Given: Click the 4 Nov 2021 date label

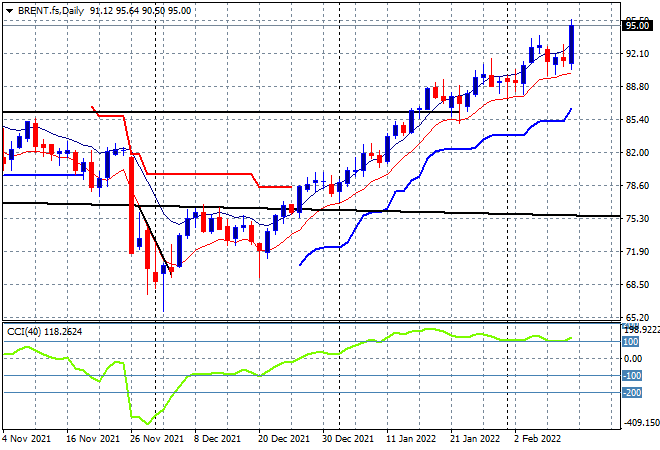Looking at the screenshot, I should [27, 439].
